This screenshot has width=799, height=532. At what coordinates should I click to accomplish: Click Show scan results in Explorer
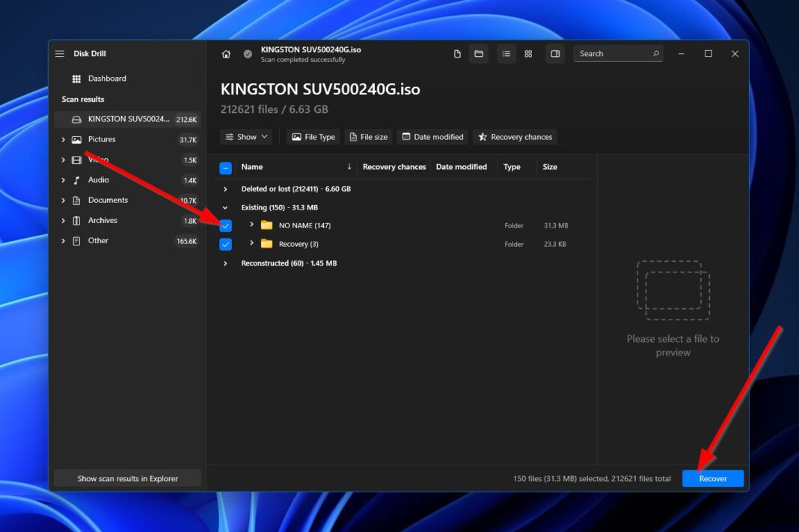click(126, 477)
